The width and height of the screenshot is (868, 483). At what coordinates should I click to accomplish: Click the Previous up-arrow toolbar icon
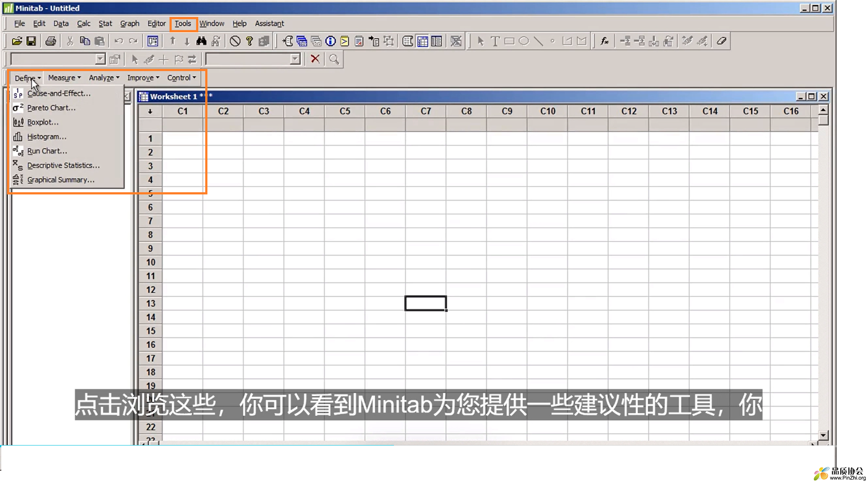point(173,41)
